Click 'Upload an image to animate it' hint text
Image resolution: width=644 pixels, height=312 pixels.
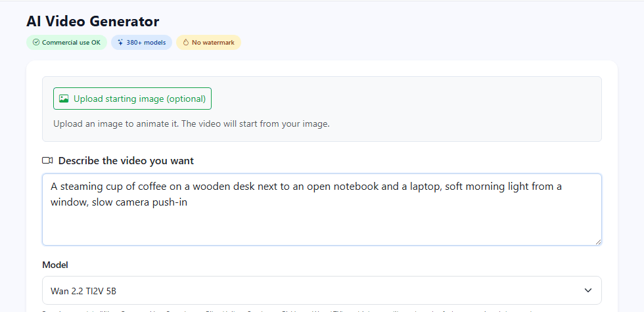[x=191, y=123]
